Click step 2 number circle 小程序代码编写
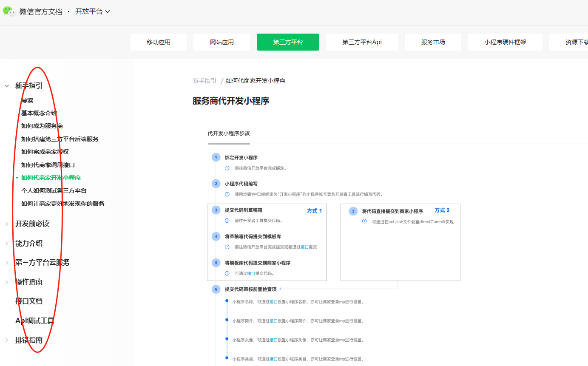 (216, 184)
